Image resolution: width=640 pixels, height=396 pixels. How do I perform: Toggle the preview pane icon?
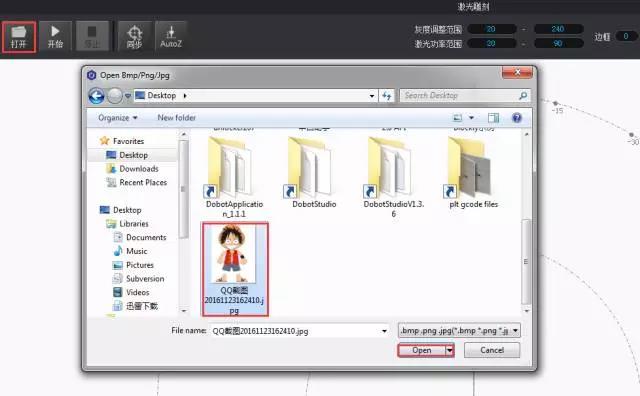click(x=493, y=118)
